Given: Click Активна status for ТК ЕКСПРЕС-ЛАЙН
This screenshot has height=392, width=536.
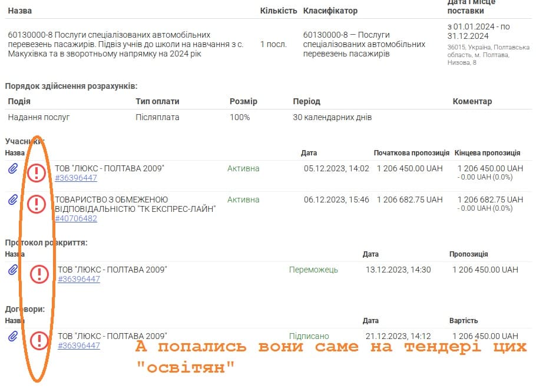Looking at the screenshot, I should pyautogui.click(x=243, y=200).
